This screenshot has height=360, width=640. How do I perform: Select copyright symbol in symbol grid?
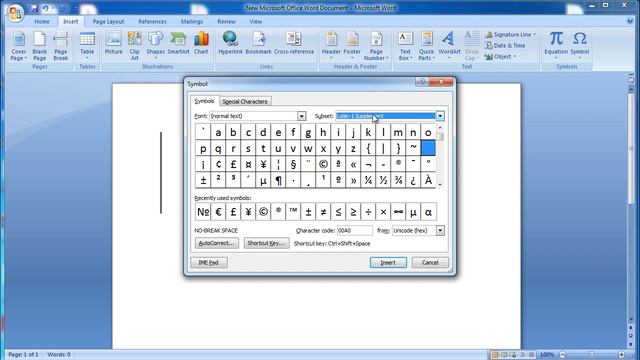323,164
